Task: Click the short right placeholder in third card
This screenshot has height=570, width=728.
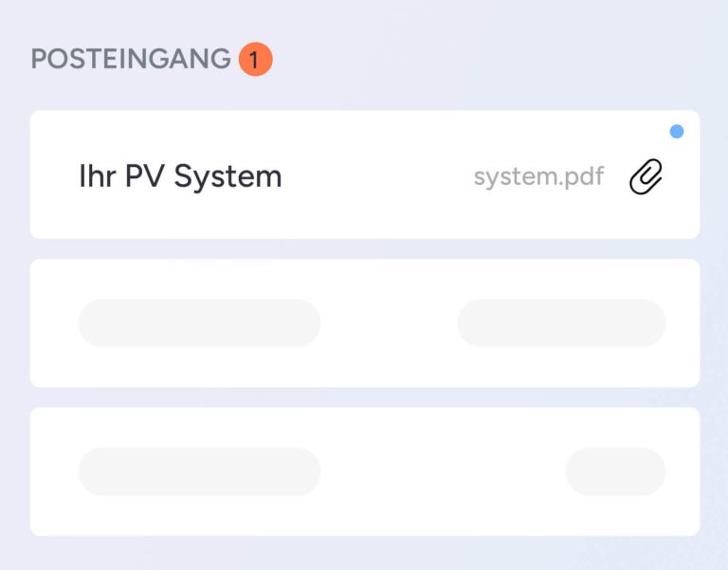Action: pos(615,471)
